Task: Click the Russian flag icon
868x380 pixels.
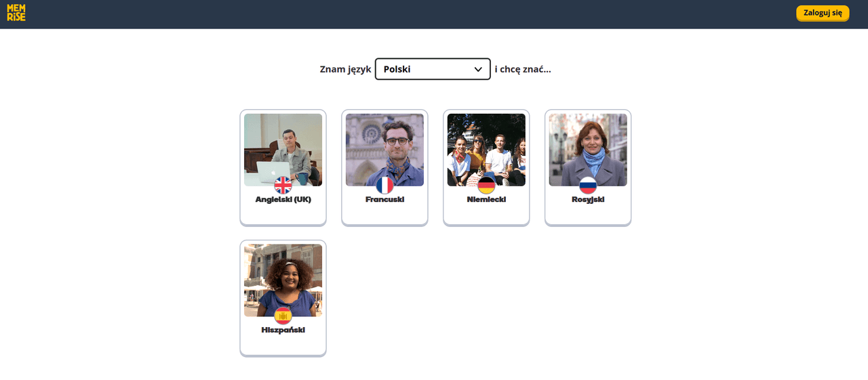Action: (588, 186)
